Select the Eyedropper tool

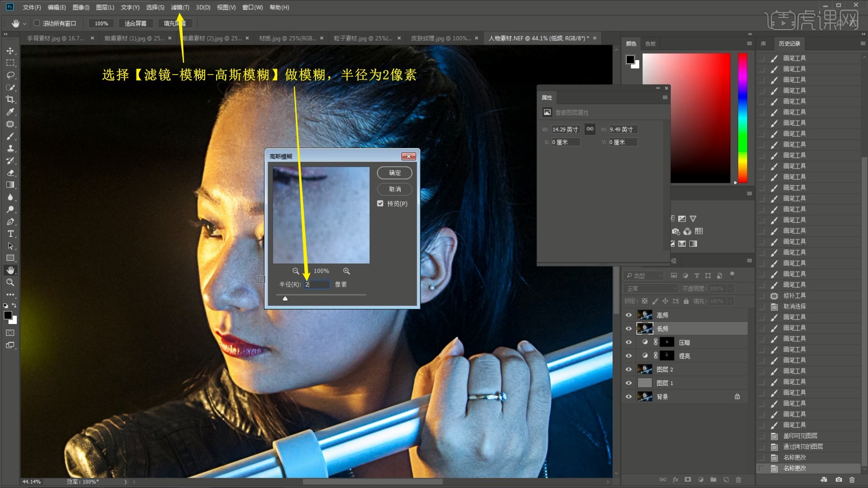(10, 112)
